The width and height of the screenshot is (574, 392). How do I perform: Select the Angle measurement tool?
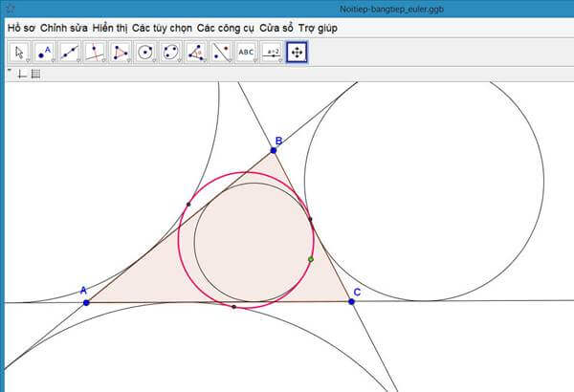click(196, 53)
